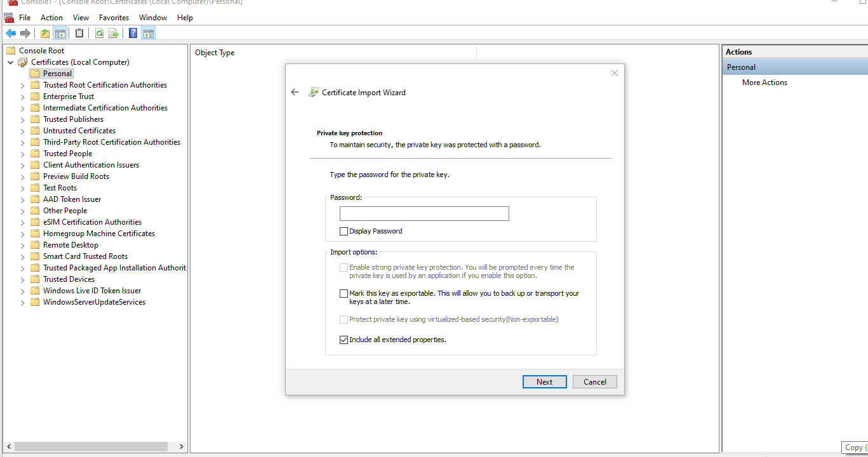Click the Refresh toolbar icon

click(x=99, y=33)
